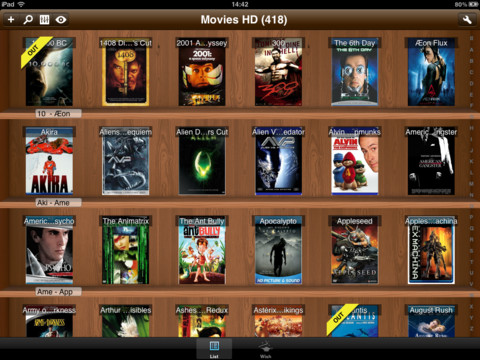Viewport: 480px width, 360px height.
Task: Jump to letter Z in the side index
Action: [x=471, y=329]
